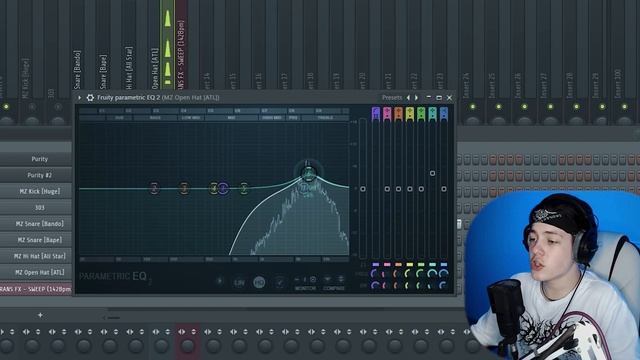Toggle the HQ high quality button
The image size is (640, 360).
tap(259, 282)
